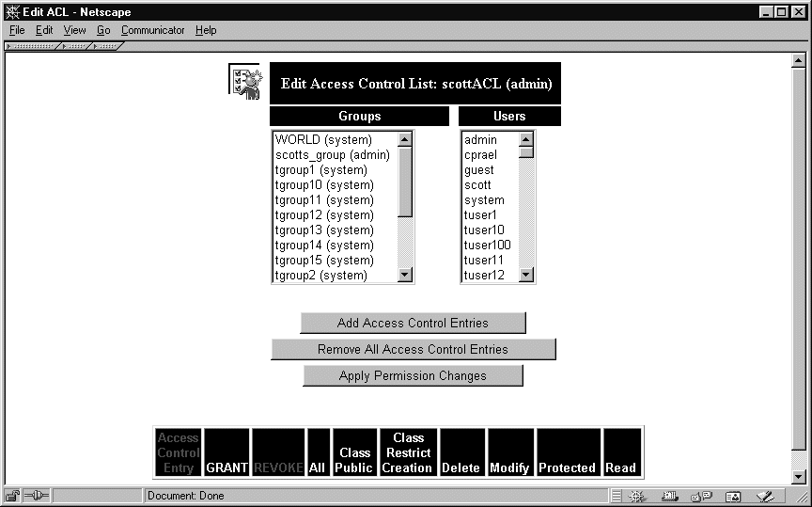
Task: Click the Protected permission header cell
Action: click(569, 452)
